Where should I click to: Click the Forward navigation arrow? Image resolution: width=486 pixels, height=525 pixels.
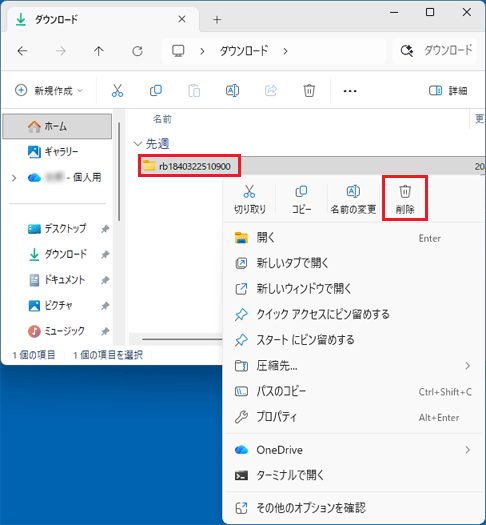tap(61, 51)
